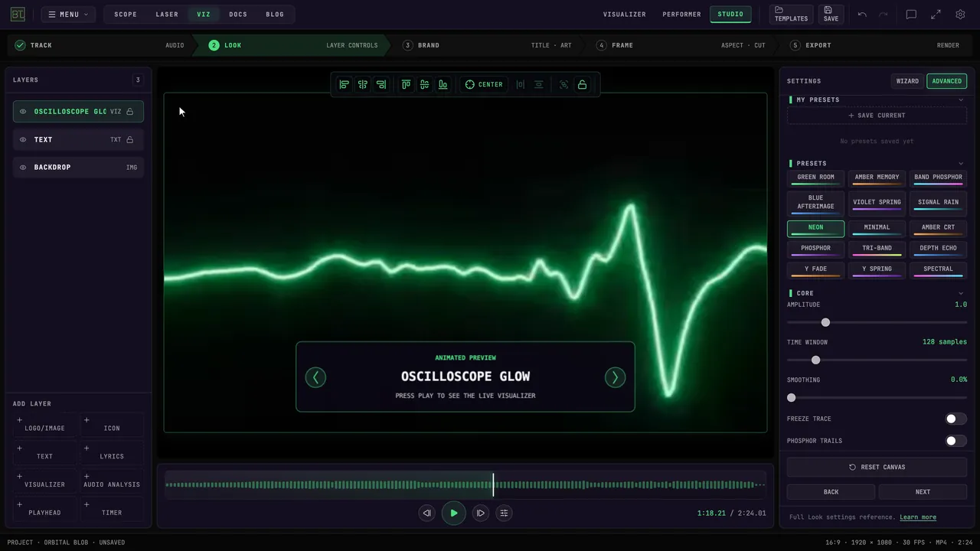Align layer to vertical middle
The width and height of the screenshot is (980, 551).
(x=424, y=84)
